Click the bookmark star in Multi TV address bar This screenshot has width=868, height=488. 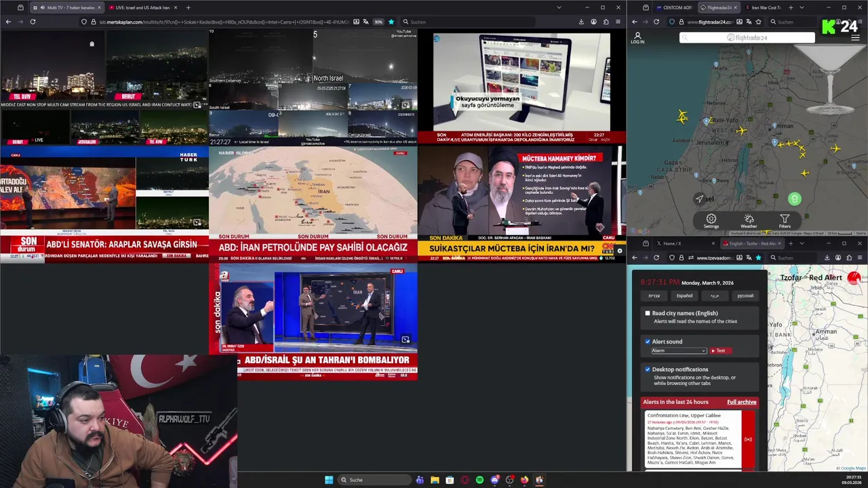click(x=391, y=22)
